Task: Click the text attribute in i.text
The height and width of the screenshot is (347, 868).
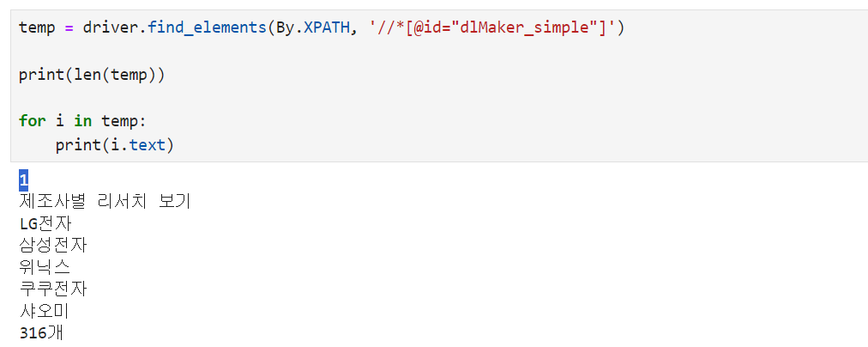Action: (147, 145)
